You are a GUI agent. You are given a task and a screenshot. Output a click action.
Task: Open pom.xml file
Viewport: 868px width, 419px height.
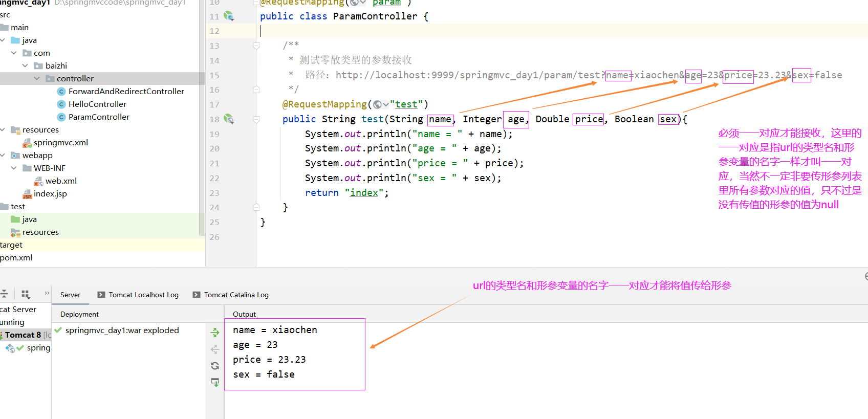click(x=16, y=257)
